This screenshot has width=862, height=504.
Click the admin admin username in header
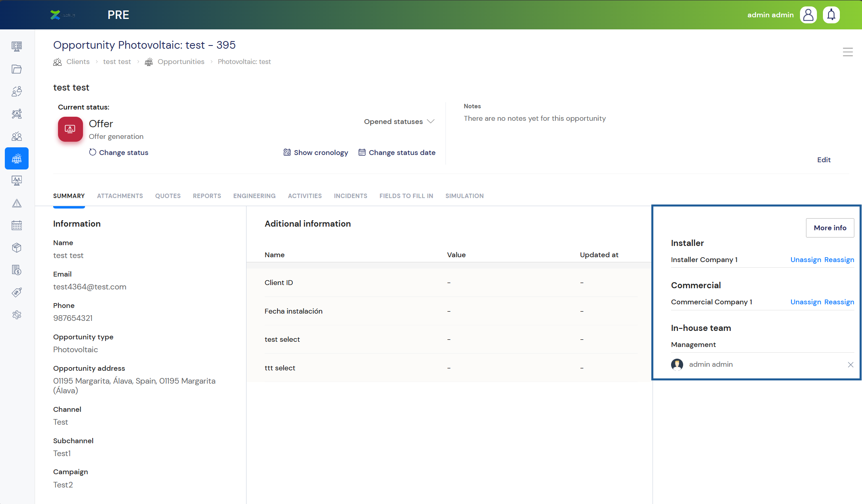(x=770, y=15)
